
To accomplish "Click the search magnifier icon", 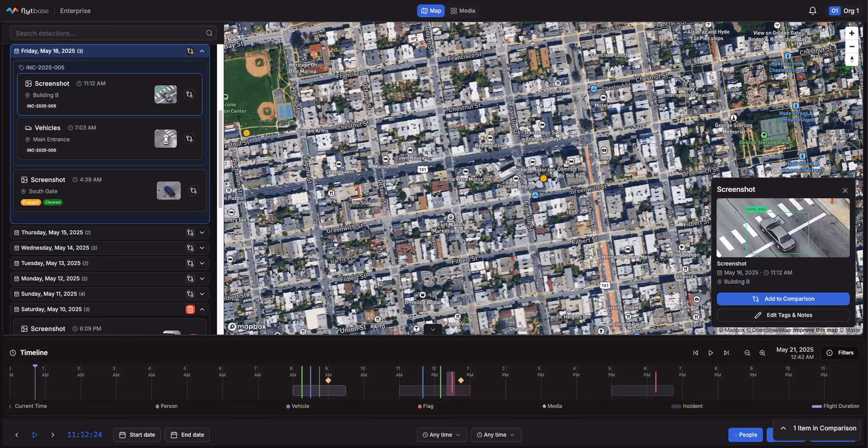I will [x=209, y=33].
